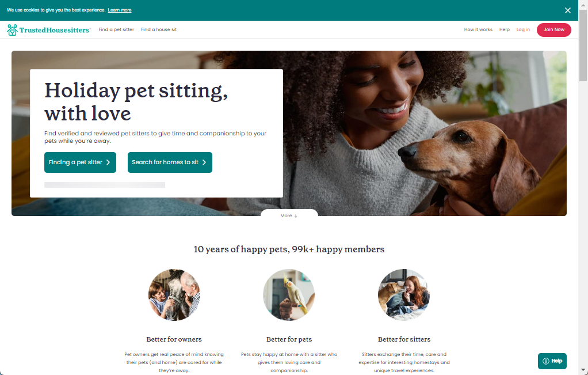Click the Holiday pet sitting hero heading
Viewport: 588px width, 375px height.
(136, 102)
